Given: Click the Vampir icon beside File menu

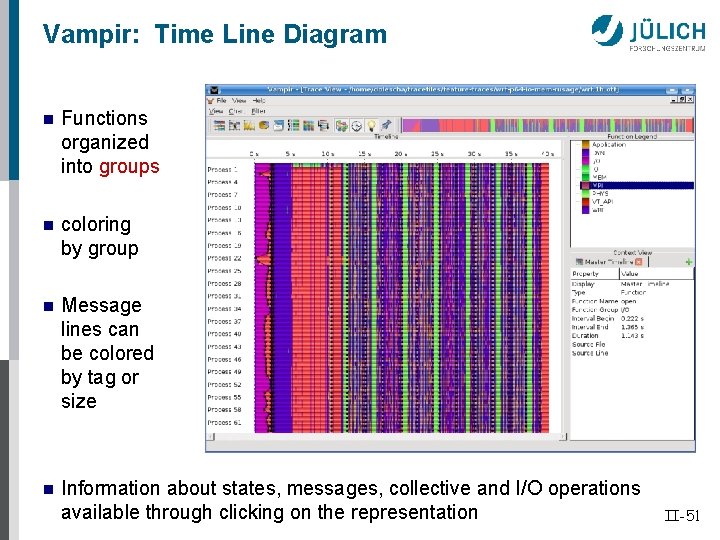Looking at the screenshot, I should pos(211,101).
